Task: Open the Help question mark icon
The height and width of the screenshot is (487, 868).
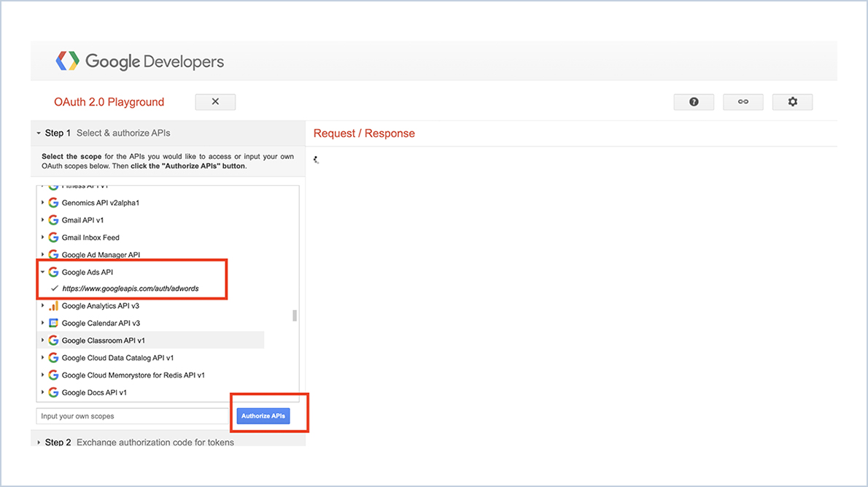Action: (x=694, y=101)
